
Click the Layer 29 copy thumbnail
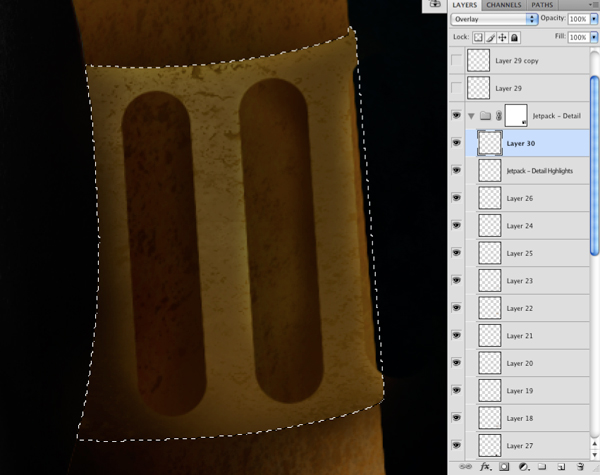click(x=478, y=60)
